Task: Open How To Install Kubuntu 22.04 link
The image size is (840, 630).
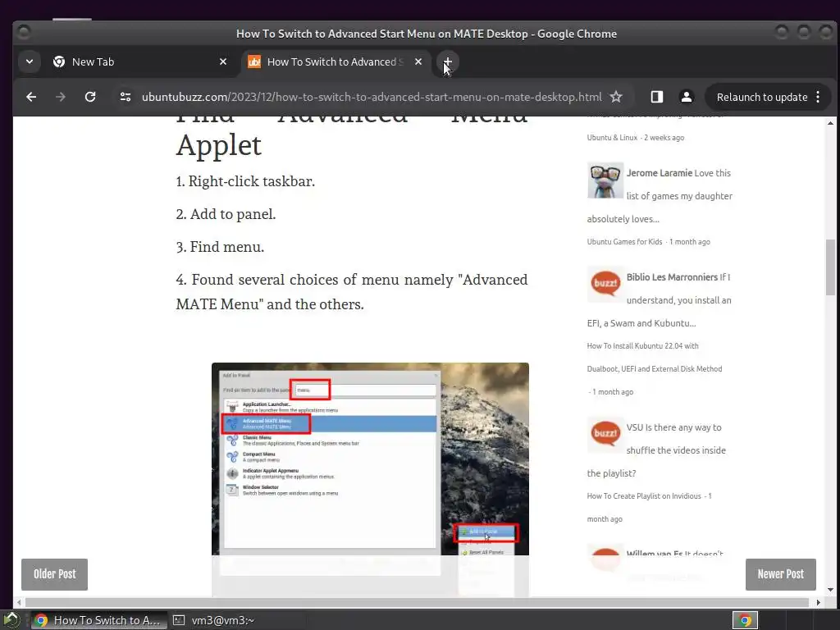Action: [x=655, y=358]
